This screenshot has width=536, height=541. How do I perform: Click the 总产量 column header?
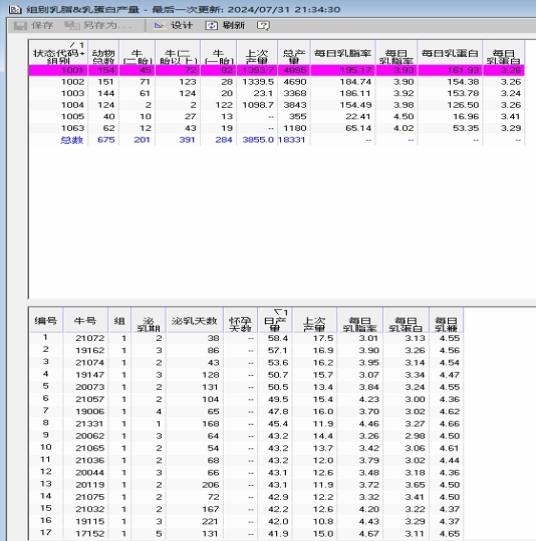click(294, 53)
